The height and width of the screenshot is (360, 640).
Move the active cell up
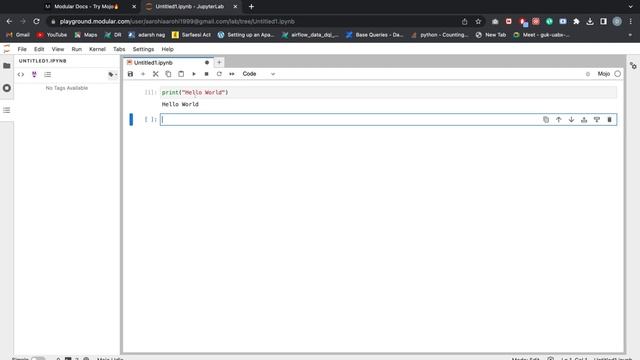[558, 120]
